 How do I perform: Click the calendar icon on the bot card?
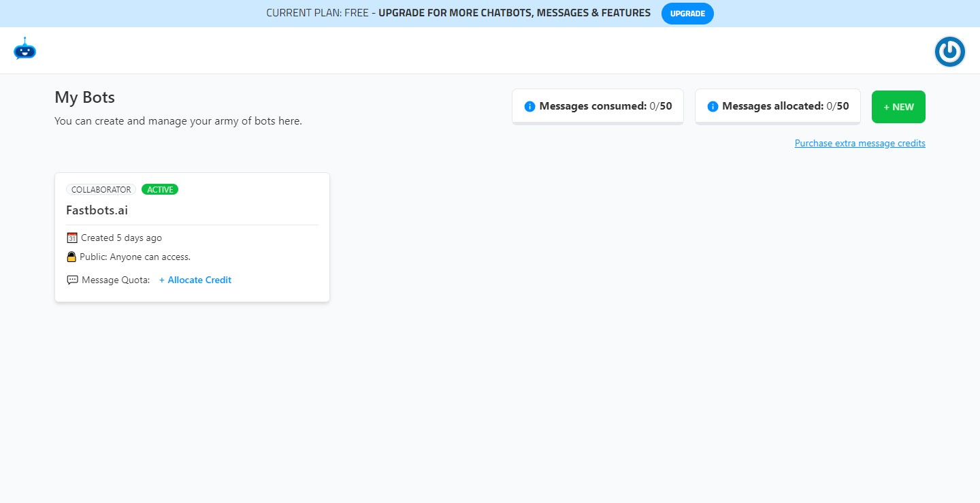[72, 238]
